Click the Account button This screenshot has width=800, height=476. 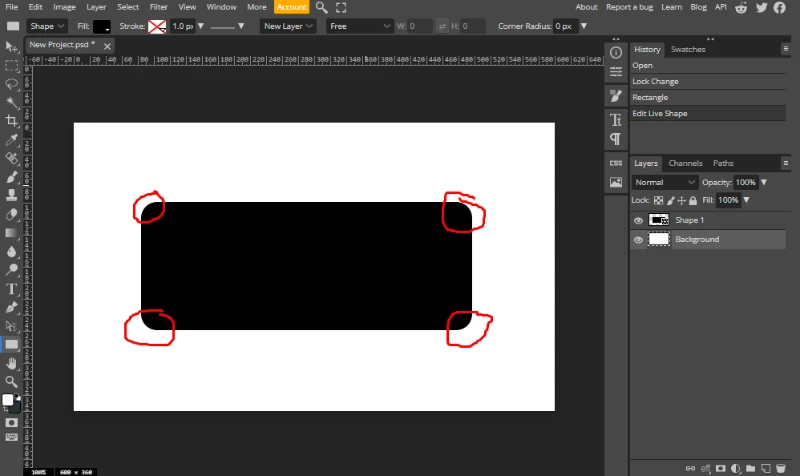[291, 7]
